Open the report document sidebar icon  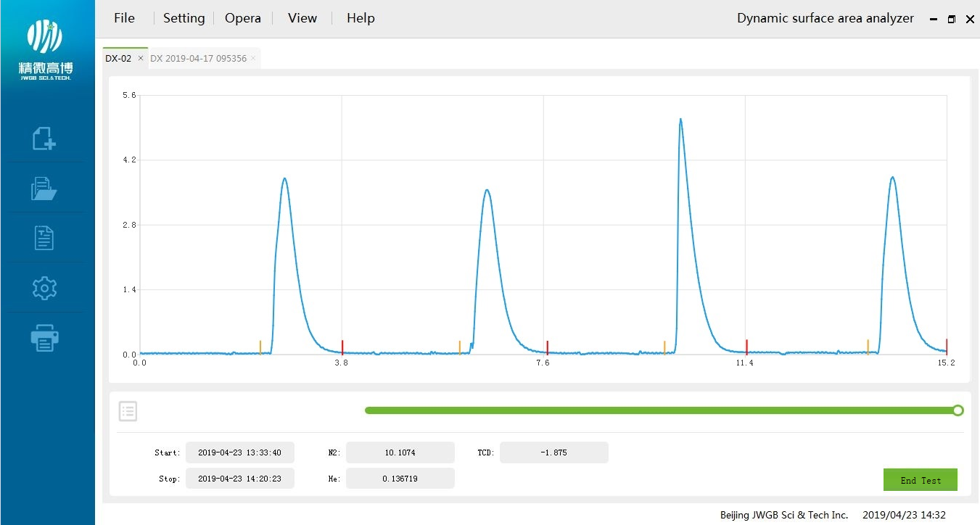pyautogui.click(x=44, y=238)
